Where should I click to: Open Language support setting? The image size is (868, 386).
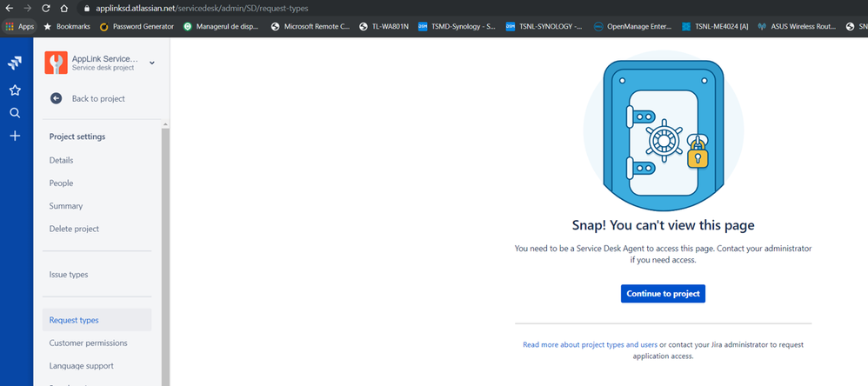[x=82, y=365]
